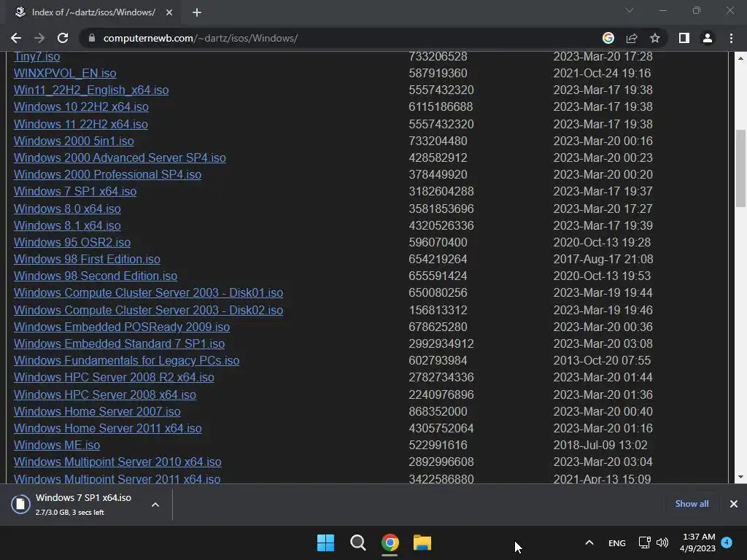Open the taskbar Search icon
The image size is (747, 560).
tap(357, 542)
